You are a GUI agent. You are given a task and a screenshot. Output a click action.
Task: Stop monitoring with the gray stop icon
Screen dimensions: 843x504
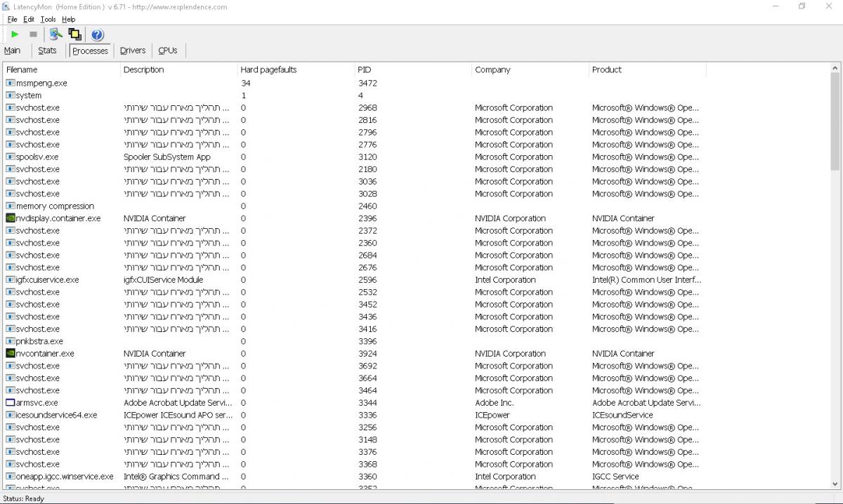click(33, 34)
